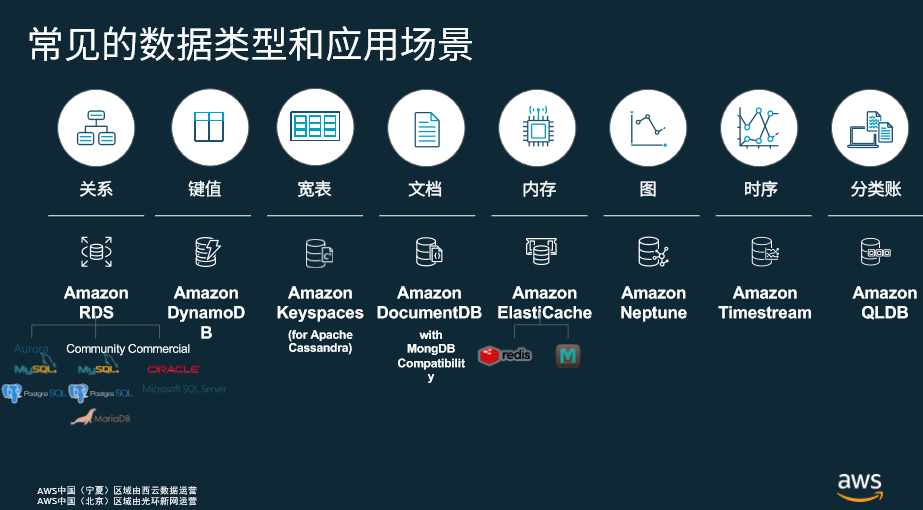Click the Amazon DynamoDB text

[206, 313]
